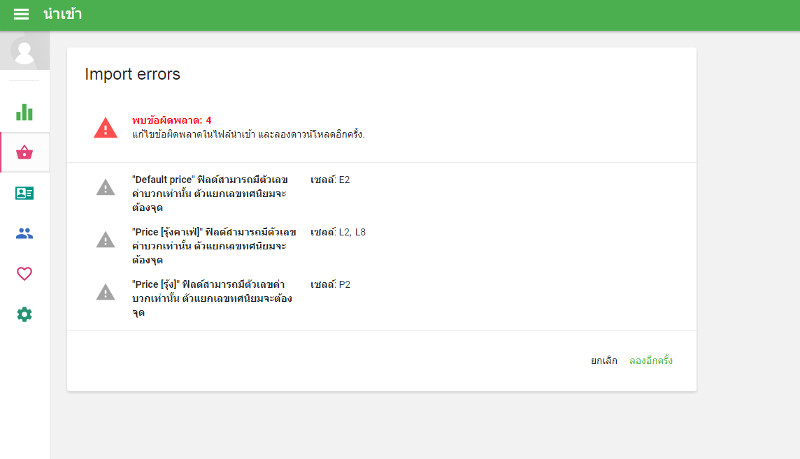Click the red error count text
Screen dimensions: 800x459
tap(171, 120)
